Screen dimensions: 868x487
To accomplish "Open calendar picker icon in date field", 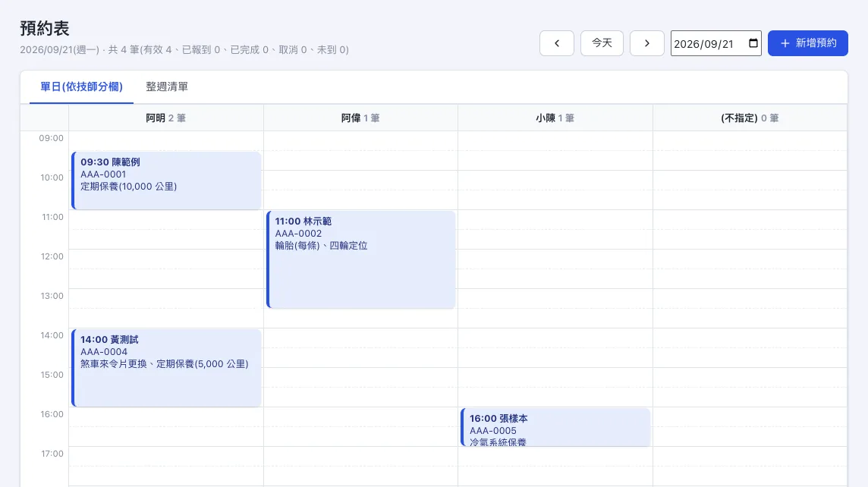I will point(753,43).
